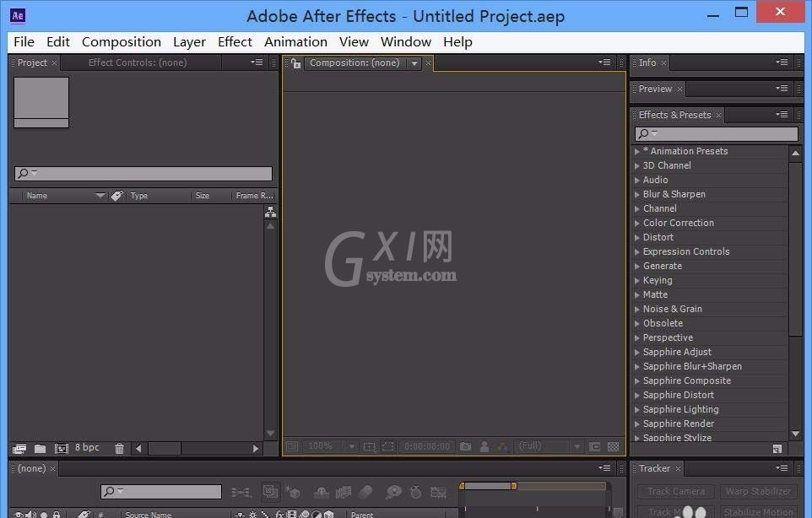
Task: Select the Project panel tab
Action: pyautogui.click(x=32, y=62)
